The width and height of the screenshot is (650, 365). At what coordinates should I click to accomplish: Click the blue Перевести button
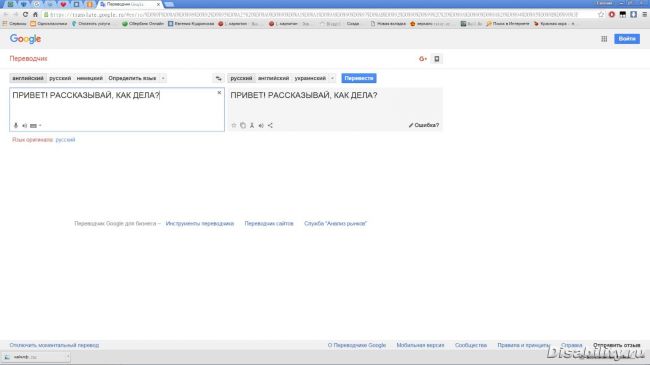click(359, 78)
